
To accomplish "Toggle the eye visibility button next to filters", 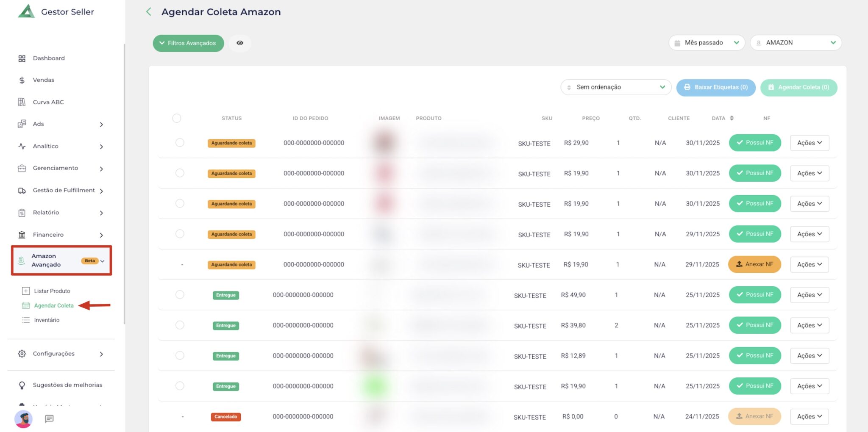I will 240,43.
